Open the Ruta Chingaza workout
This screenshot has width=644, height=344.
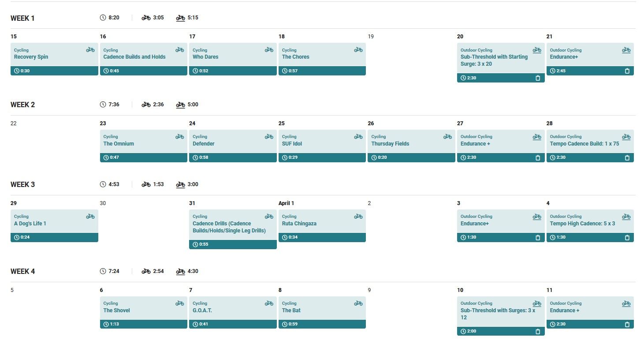[299, 224]
